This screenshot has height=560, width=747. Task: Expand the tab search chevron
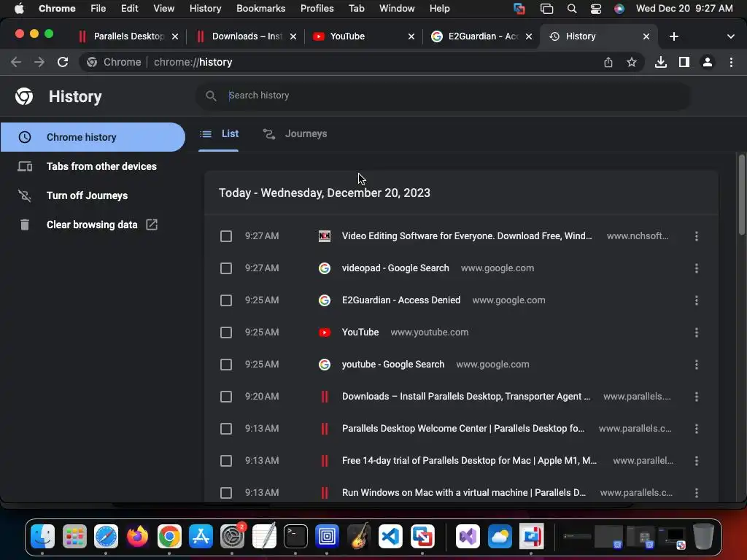(x=731, y=36)
